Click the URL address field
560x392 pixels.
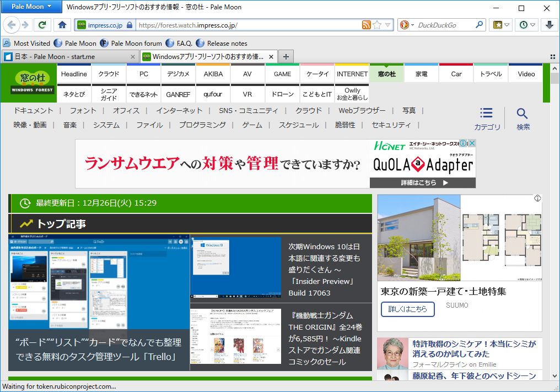(249, 25)
